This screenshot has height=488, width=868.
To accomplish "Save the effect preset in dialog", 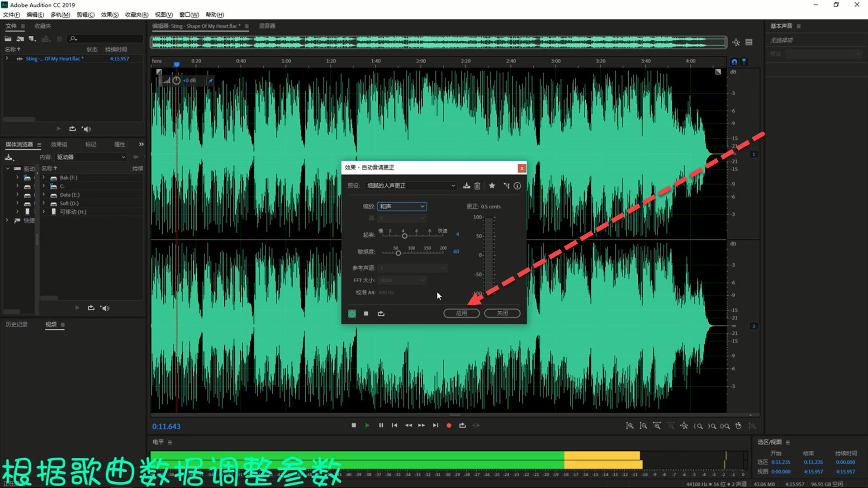I will [x=466, y=186].
